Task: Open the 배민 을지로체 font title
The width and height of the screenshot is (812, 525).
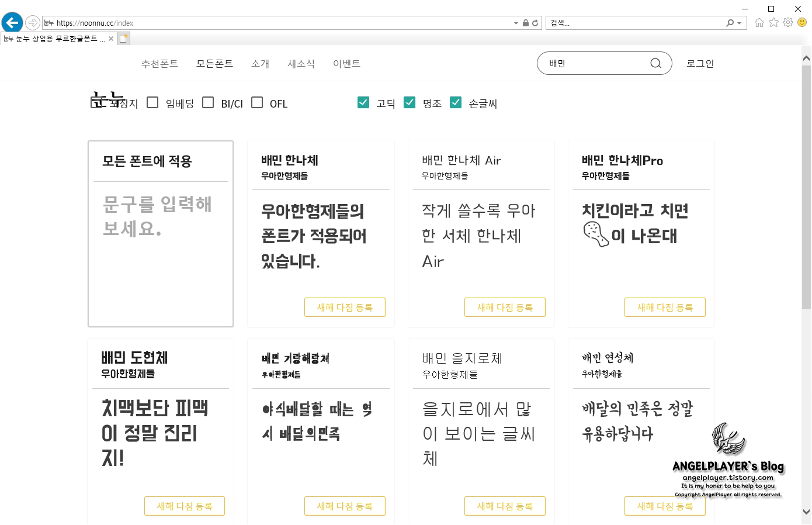Action: [x=462, y=358]
